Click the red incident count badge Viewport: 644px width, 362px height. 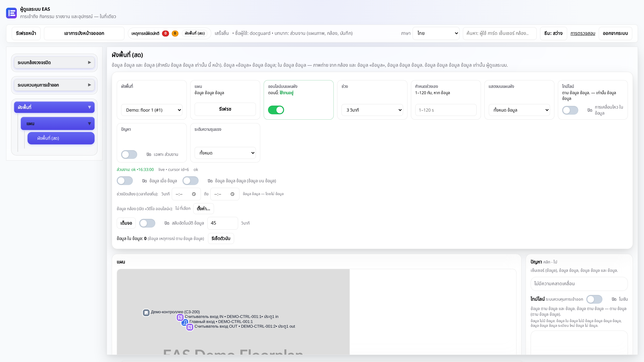[165, 33]
